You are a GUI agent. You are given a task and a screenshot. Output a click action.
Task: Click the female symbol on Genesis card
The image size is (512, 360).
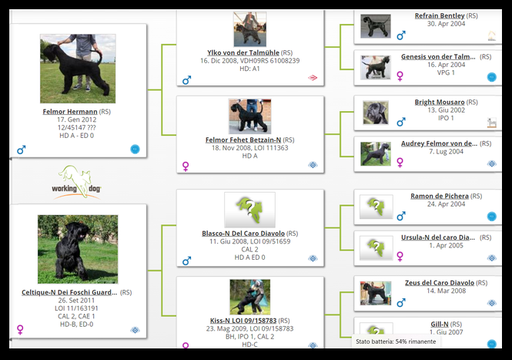coord(400,76)
